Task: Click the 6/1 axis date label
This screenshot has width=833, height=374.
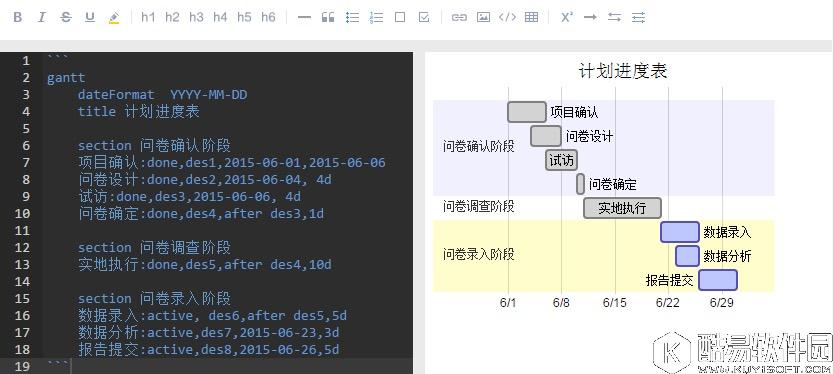Action: coord(508,303)
